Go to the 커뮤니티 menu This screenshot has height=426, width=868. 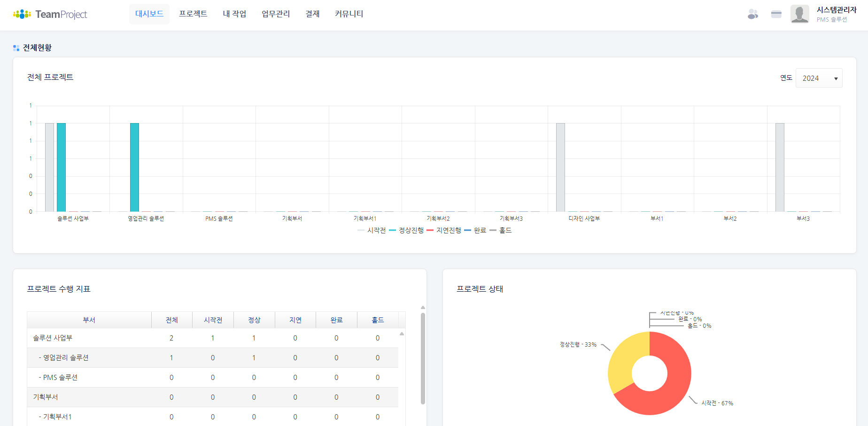coord(349,14)
